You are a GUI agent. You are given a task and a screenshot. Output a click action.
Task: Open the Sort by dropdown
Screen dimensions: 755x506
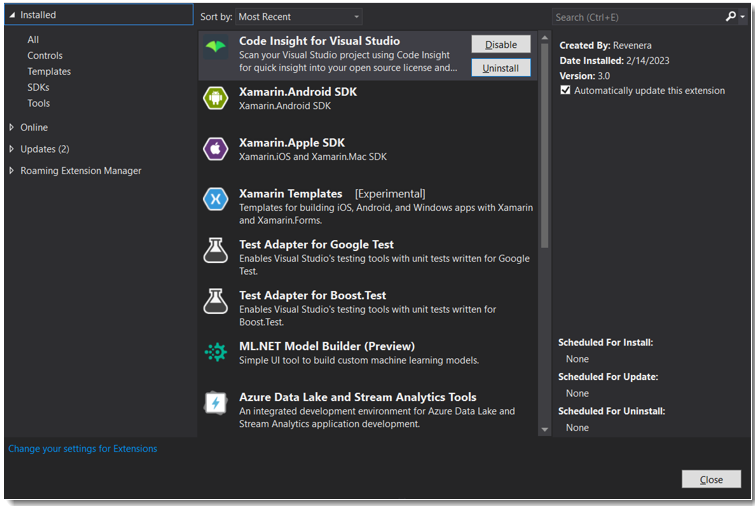[x=299, y=17]
